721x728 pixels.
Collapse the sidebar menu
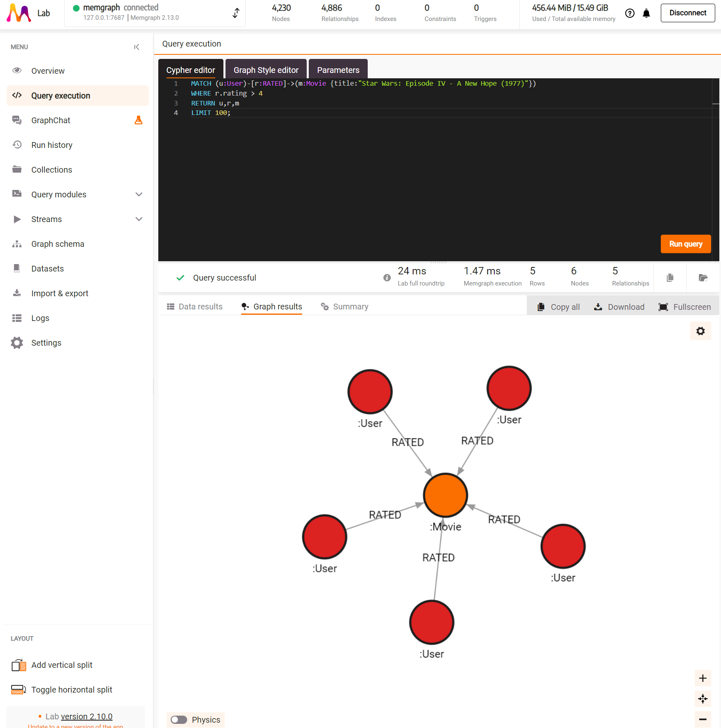pos(137,47)
